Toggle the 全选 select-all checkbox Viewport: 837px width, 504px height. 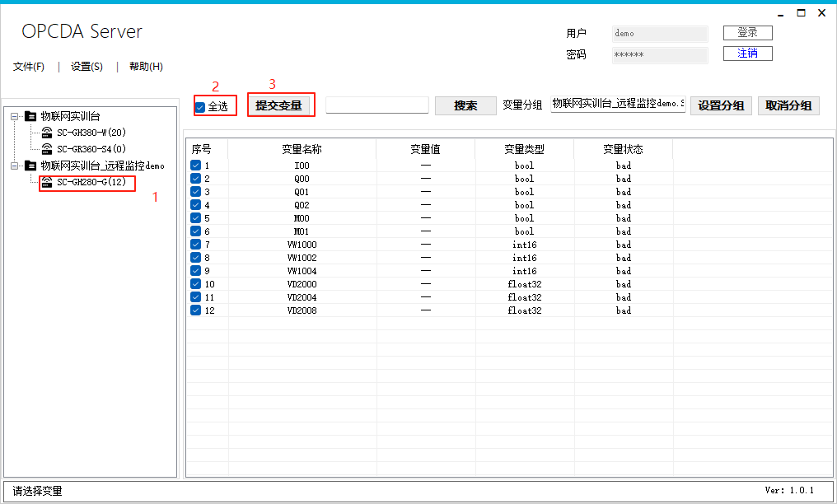pyautogui.click(x=200, y=107)
